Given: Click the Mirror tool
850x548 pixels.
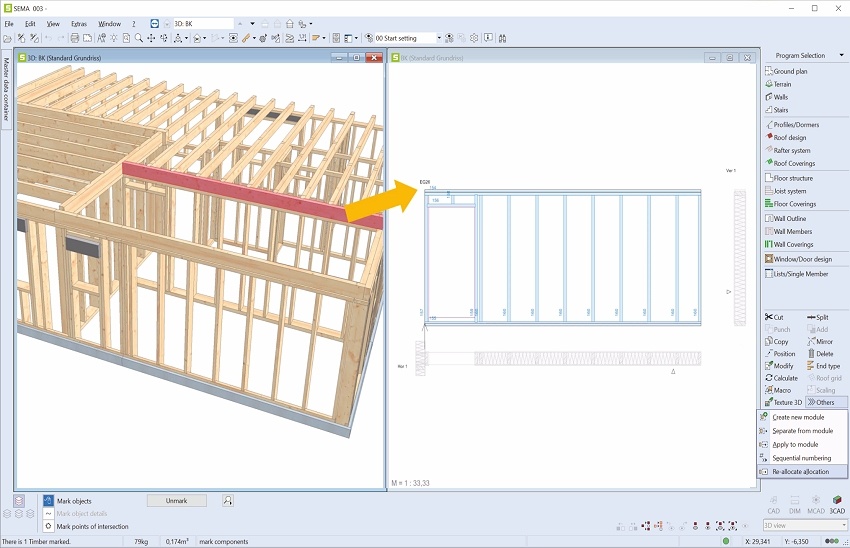Looking at the screenshot, I should (x=820, y=341).
